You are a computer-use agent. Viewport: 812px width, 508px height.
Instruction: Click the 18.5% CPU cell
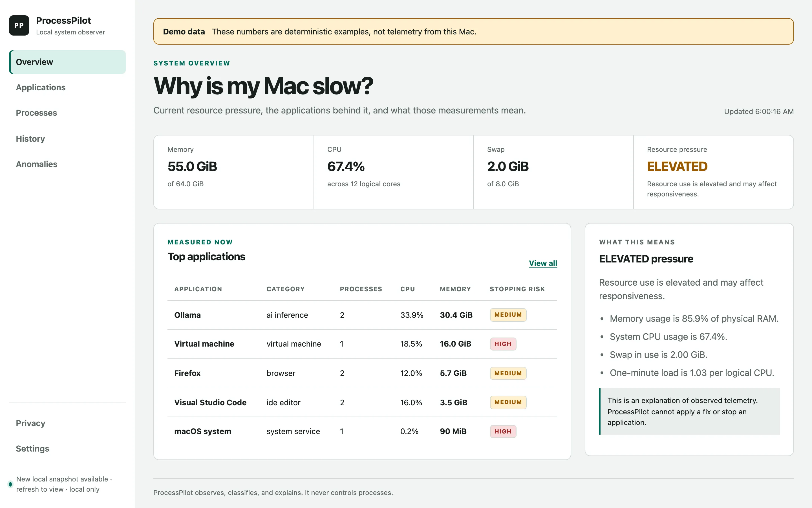point(411,344)
